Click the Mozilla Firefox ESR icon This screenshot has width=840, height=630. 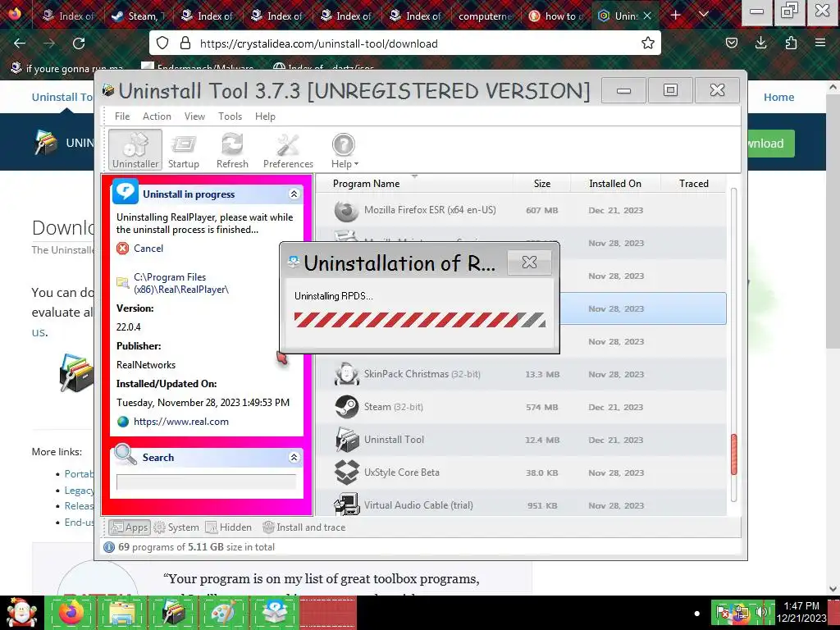(346, 211)
